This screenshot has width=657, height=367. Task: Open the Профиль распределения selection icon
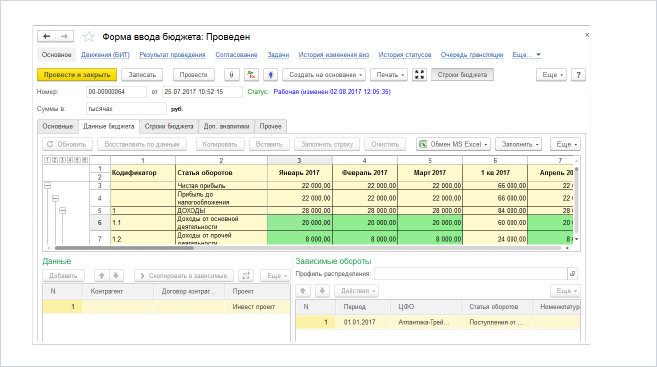point(572,274)
